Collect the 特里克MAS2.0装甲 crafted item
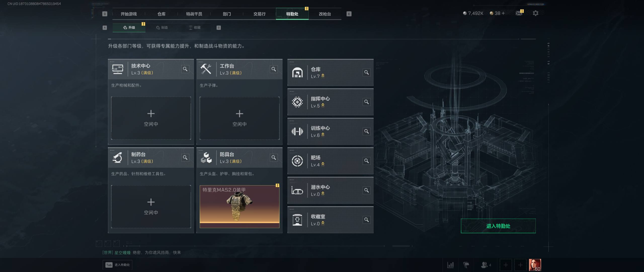The height and width of the screenshot is (272, 644). tap(239, 207)
